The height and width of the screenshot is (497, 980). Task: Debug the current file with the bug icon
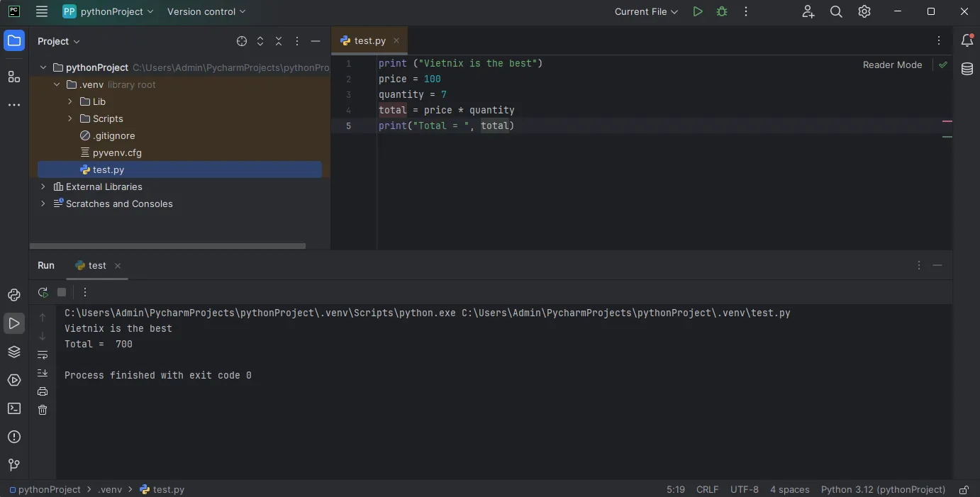[721, 11]
